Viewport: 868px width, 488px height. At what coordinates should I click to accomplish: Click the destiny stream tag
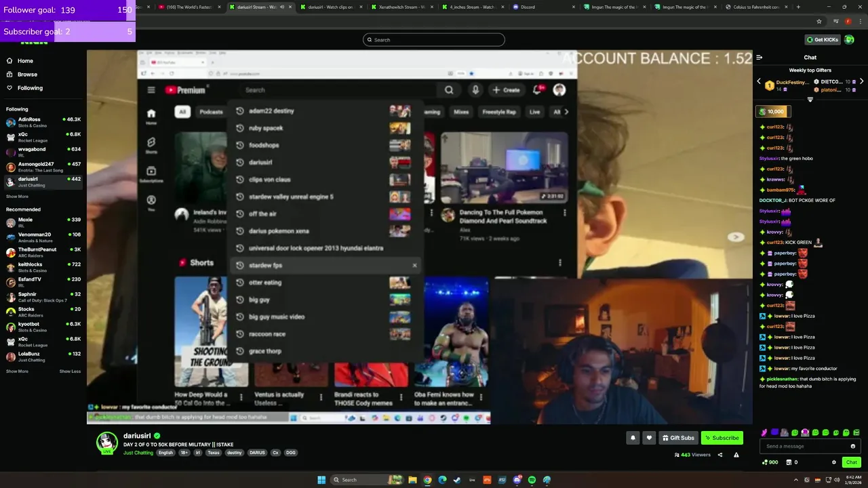[235, 453]
